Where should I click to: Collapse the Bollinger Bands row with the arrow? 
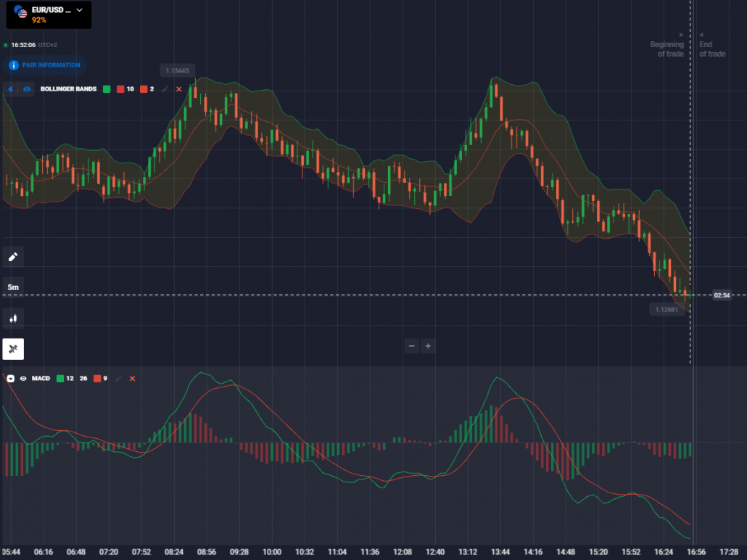point(9,88)
